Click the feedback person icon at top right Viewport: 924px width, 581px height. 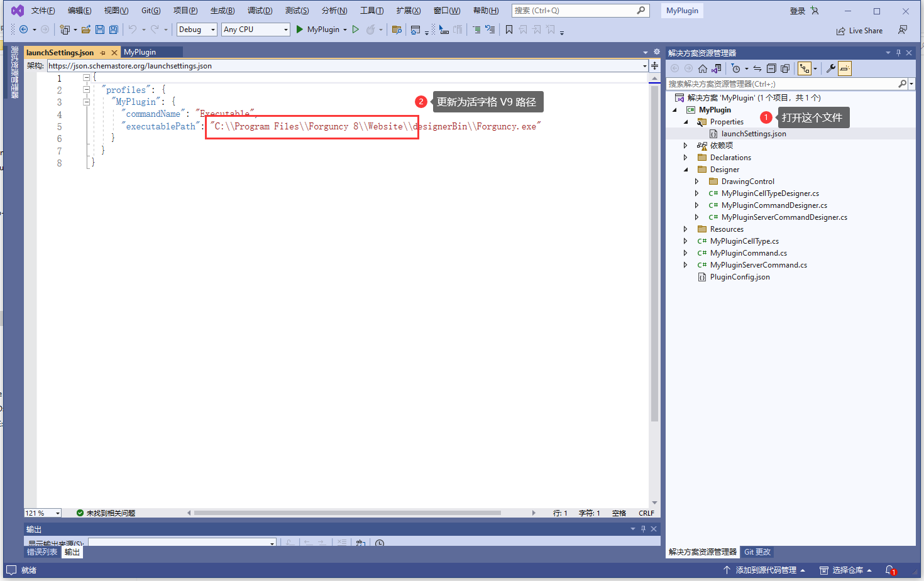click(x=903, y=30)
